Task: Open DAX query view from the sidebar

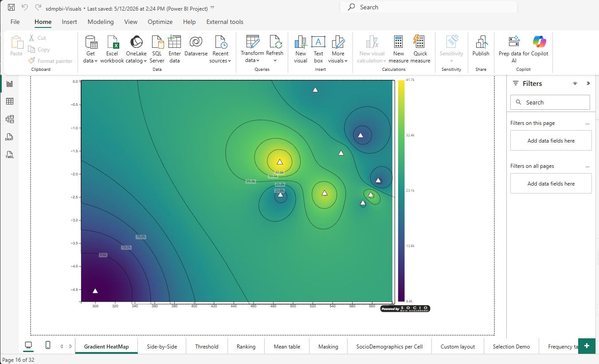Action: click(x=9, y=137)
